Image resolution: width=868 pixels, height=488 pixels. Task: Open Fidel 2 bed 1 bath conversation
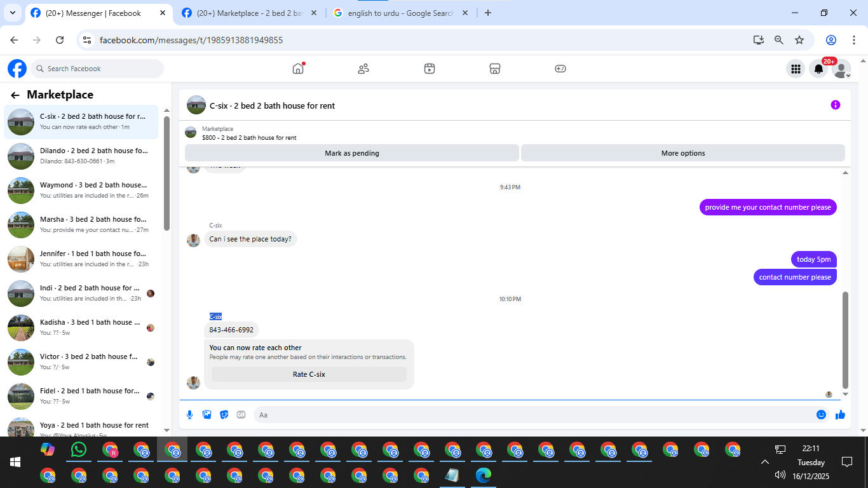click(81, 396)
